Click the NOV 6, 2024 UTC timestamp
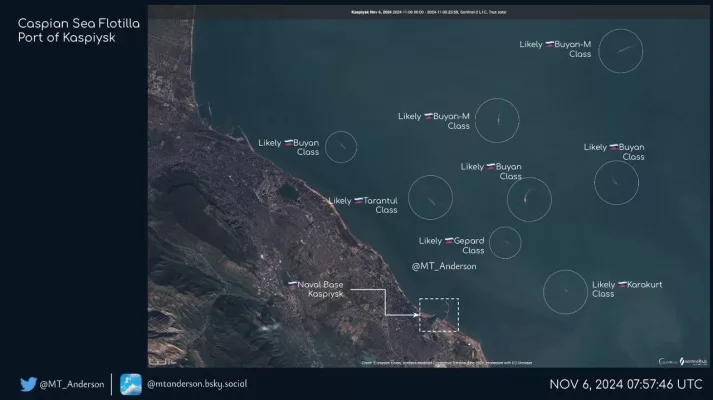This screenshot has height=400, width=713. coord(626,384)
